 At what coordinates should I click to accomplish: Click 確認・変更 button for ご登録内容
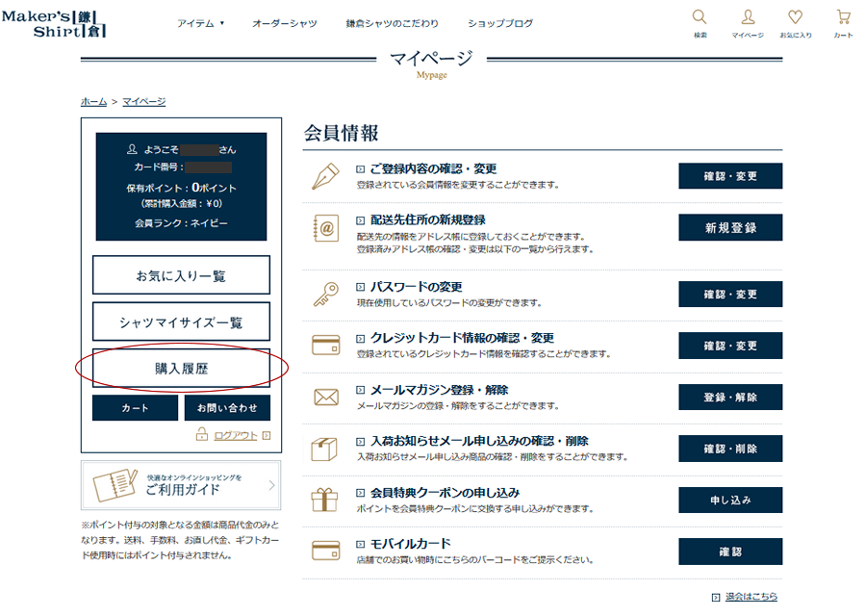730,176
